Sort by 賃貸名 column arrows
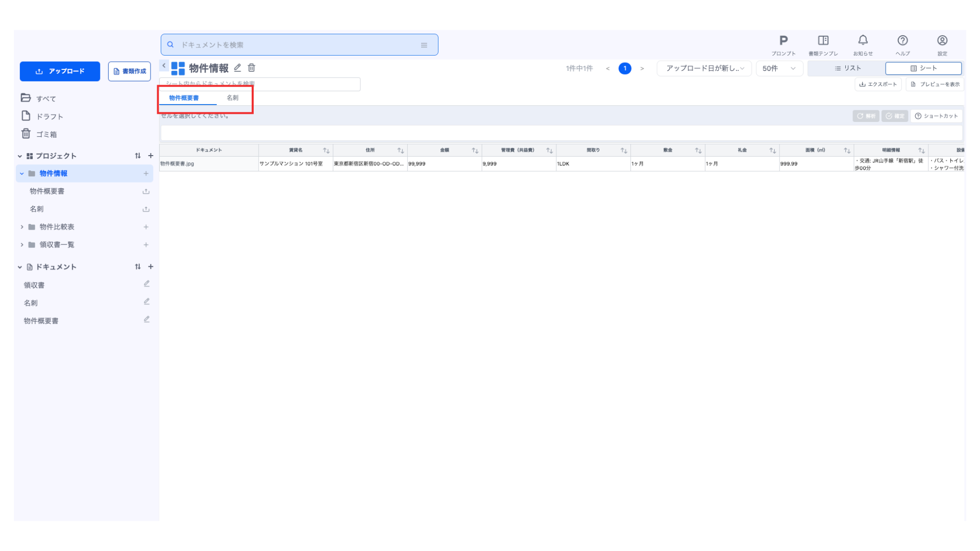Image resolution: width=980 pixels, height=551 pixels. click(x=326, y=151)
